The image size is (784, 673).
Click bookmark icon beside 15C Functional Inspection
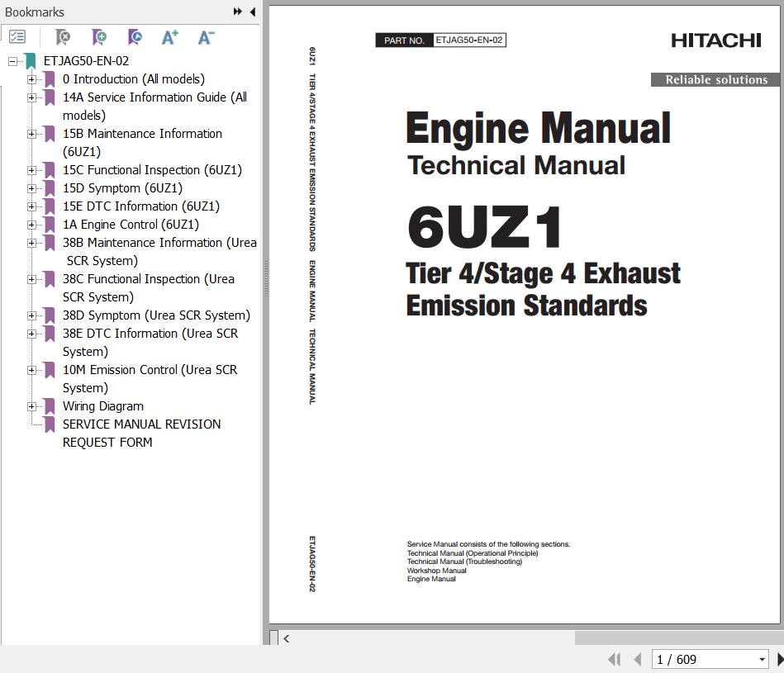50,170
